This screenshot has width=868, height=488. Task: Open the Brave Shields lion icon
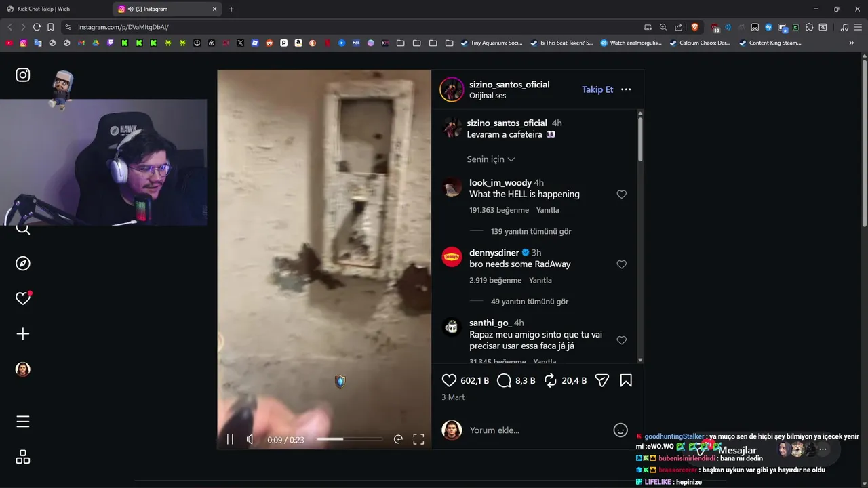(x=694, y=27)
